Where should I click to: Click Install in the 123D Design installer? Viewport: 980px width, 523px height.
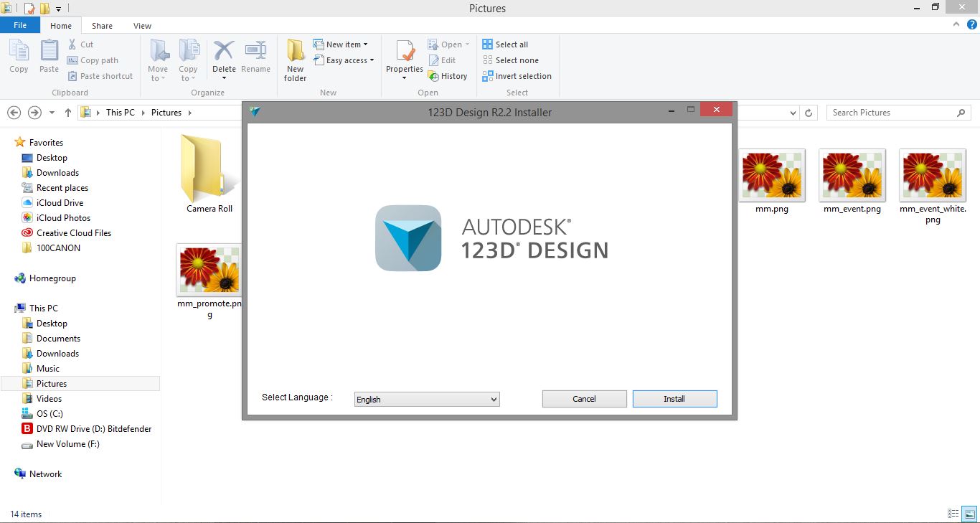point(674,399)
